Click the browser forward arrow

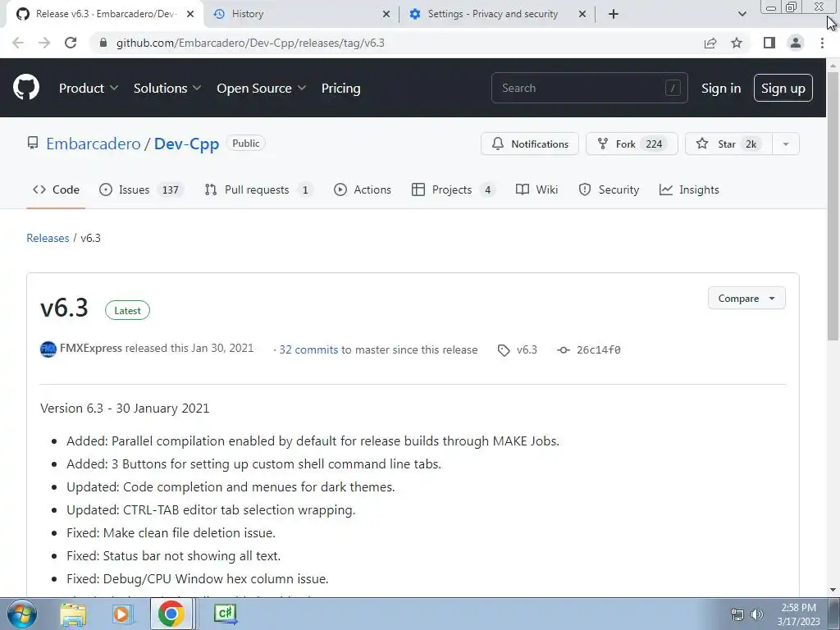[44, 43]
